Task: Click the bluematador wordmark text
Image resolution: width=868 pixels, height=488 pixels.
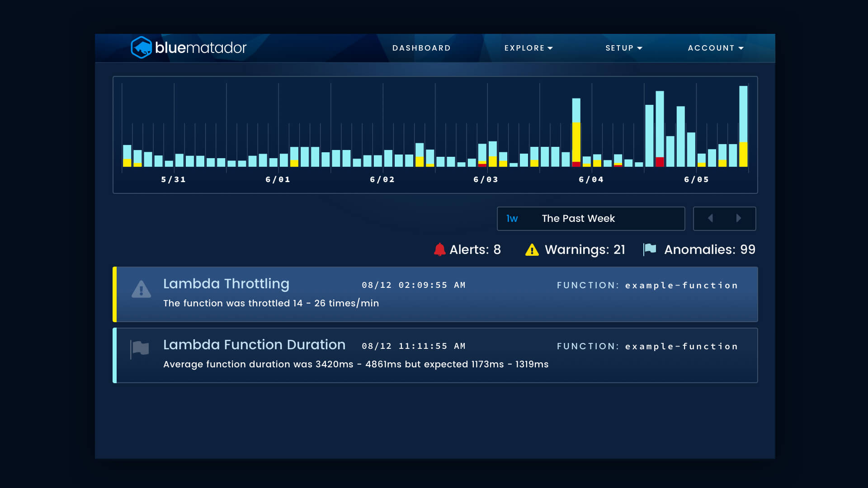Action: (201, 48)
